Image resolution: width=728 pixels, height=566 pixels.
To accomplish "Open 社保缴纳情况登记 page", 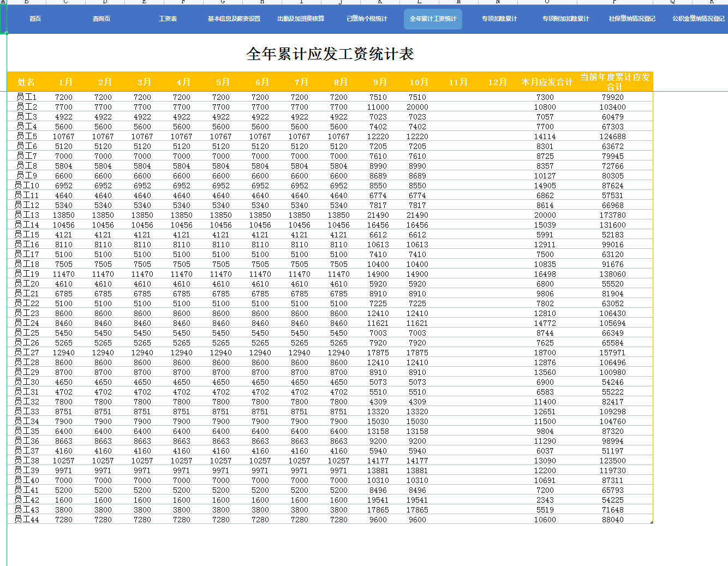I will point(631,19).
